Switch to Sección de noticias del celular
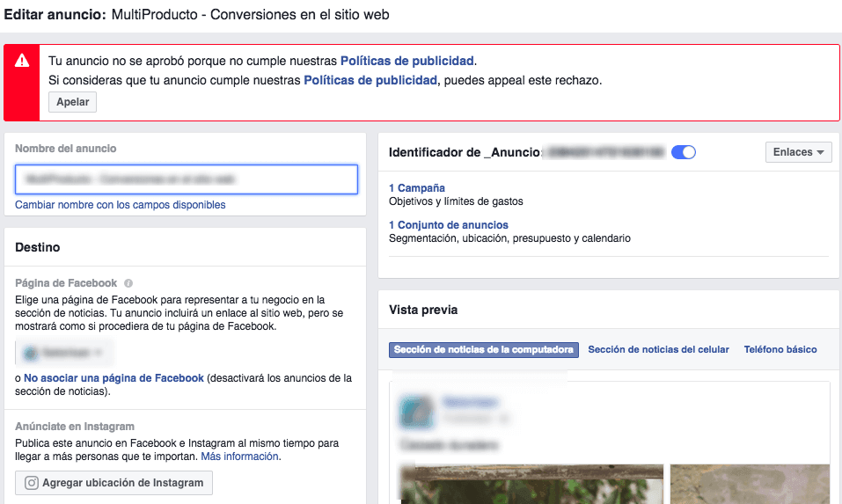This screenshot has height=504, width=842. point(658,349)
